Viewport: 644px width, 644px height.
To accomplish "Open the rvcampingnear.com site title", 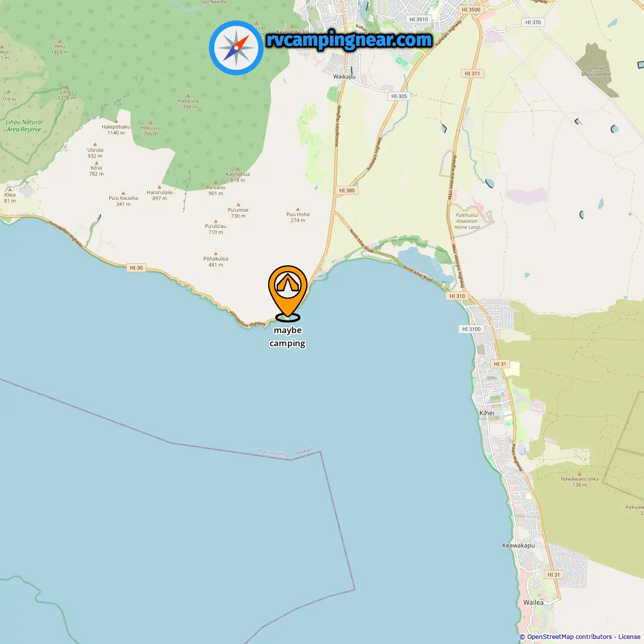I will pyautogui.click(x=349, y=40).
